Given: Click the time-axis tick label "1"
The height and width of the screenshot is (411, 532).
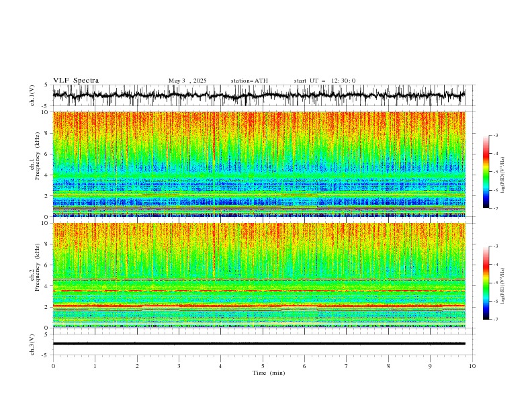Looking at the screenshot, I should click(x=95, y=366).
